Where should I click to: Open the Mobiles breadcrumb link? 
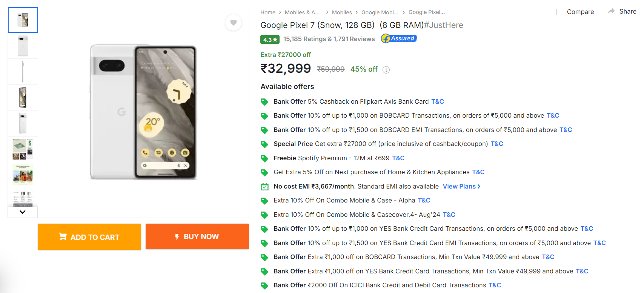coord(342,12)
